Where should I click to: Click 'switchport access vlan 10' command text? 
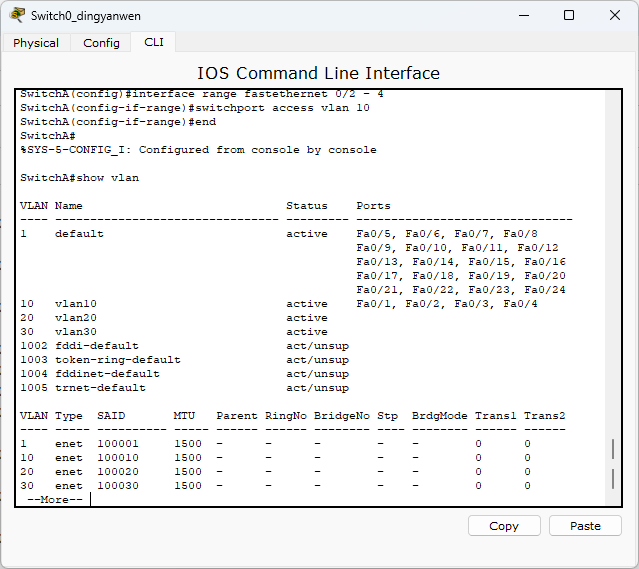click(282, 108)
